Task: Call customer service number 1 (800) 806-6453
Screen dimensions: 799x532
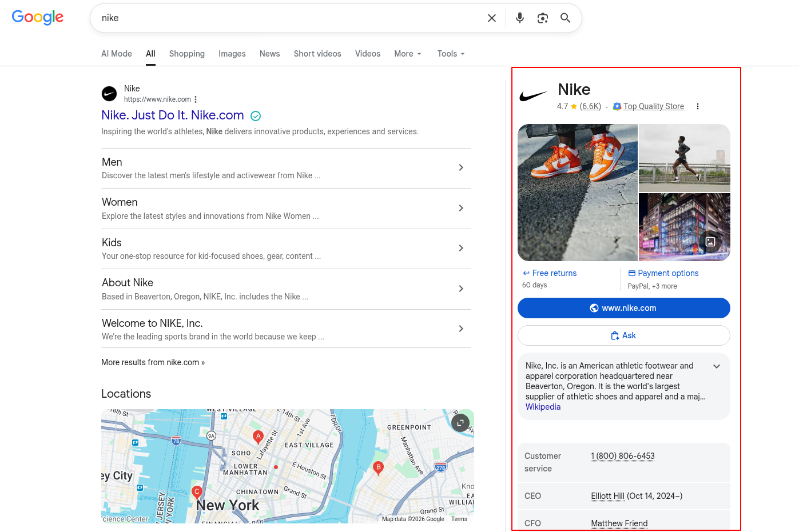Action: 623,456
